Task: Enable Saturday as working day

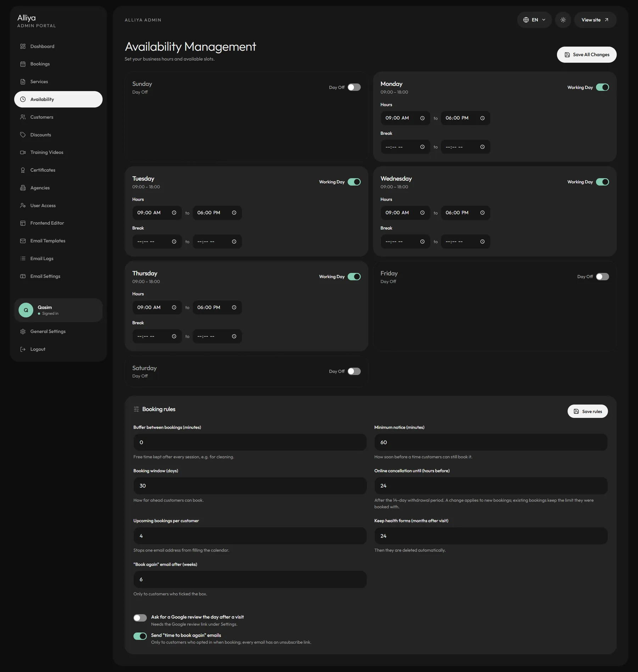Action: (x=354, y=371)
